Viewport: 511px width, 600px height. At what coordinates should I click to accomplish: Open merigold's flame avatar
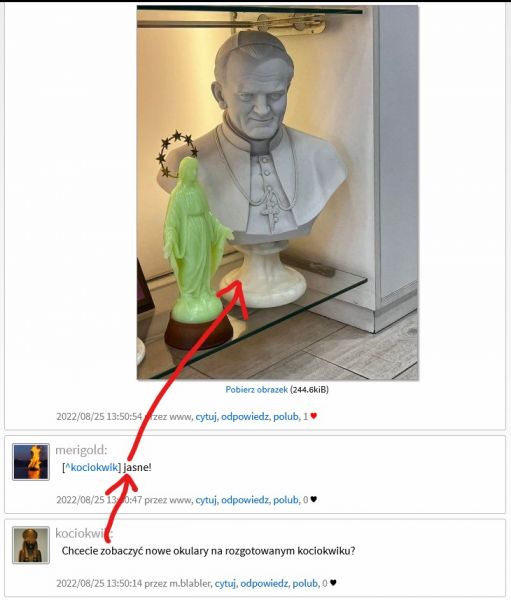[x=31, y=462]
